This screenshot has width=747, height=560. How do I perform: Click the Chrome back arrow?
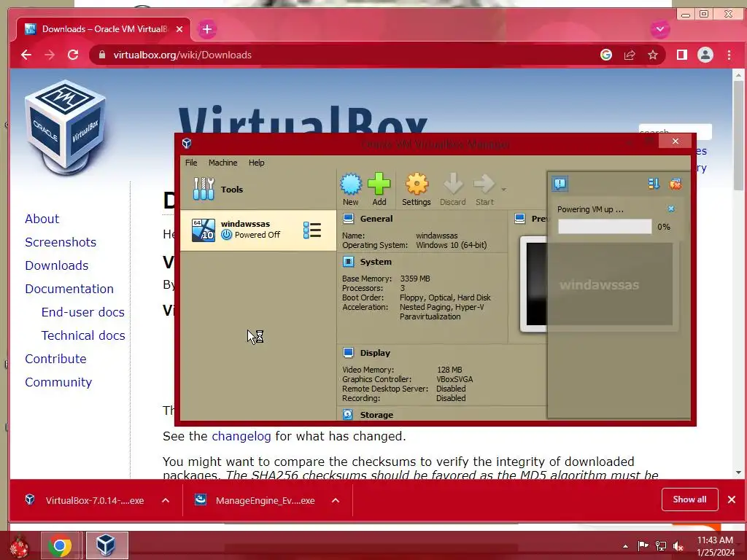tap(26, 55)
